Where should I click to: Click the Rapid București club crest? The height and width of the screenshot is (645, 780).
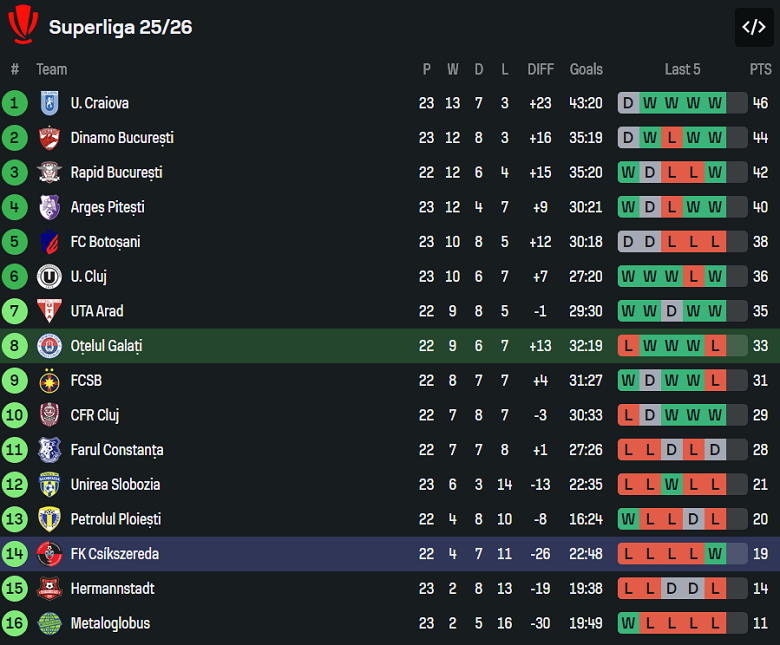[49, 172]
